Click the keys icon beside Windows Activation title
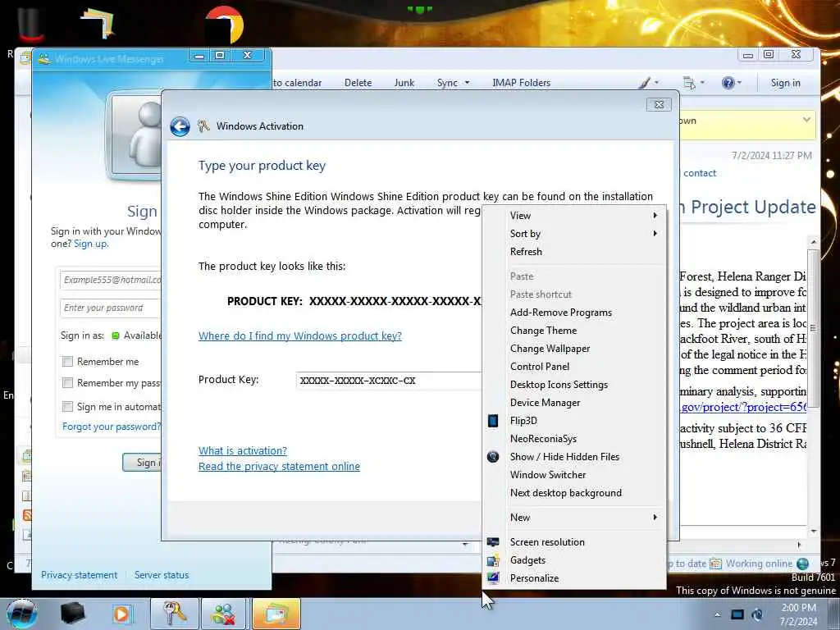This screenshot has width=840, height=630. (x=203, y=126)
